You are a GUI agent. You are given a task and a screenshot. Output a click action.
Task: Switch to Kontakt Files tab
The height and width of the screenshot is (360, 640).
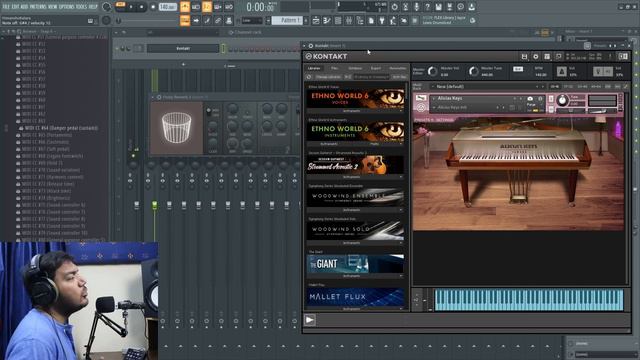[x=334, y=68]
